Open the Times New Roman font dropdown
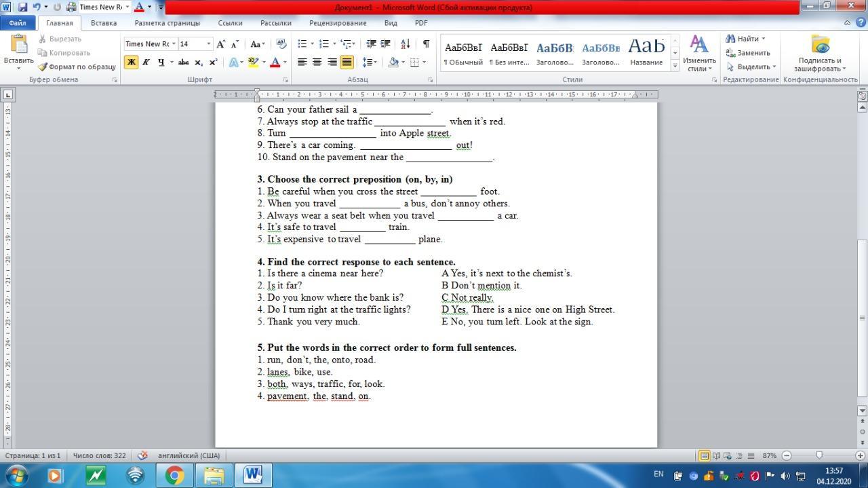Screen dimensions: 868x488 (x=174, y=44)
